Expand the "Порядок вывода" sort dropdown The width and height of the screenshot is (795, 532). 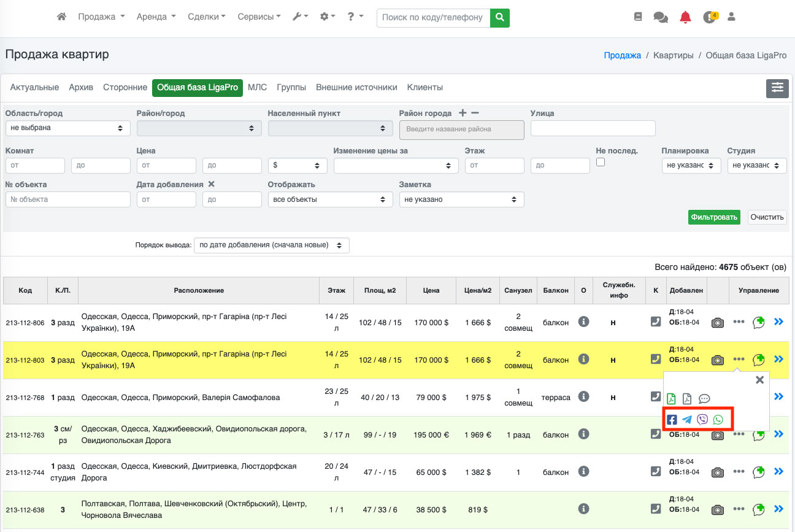click(271, 245)
